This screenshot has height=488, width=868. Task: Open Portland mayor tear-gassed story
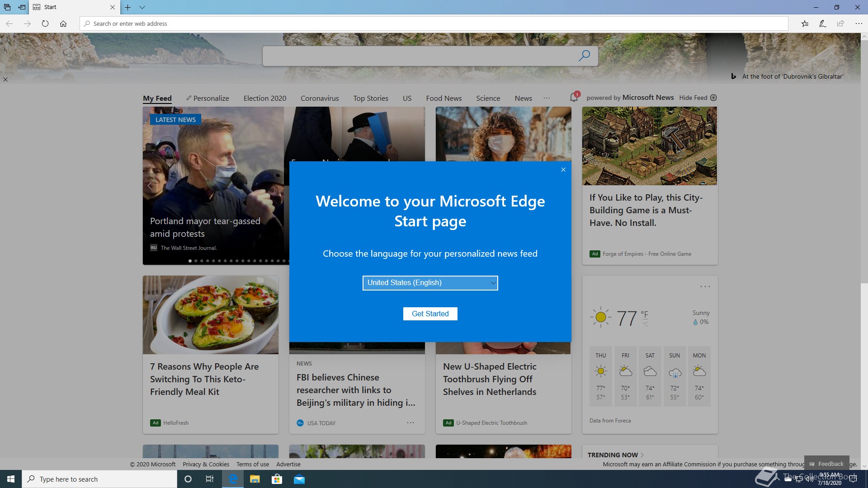point(205,227)
